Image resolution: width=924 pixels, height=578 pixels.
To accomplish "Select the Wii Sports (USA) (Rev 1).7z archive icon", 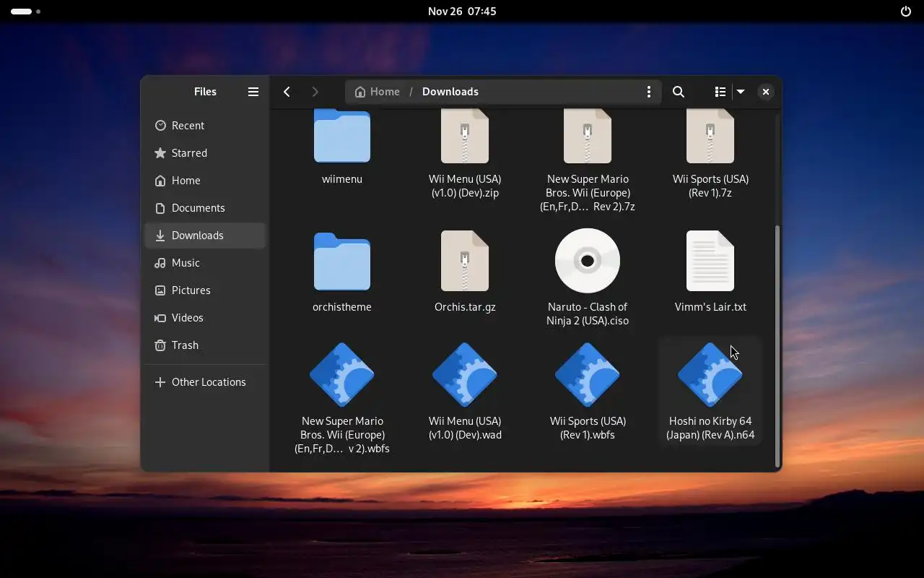I will tap(710, 137).
